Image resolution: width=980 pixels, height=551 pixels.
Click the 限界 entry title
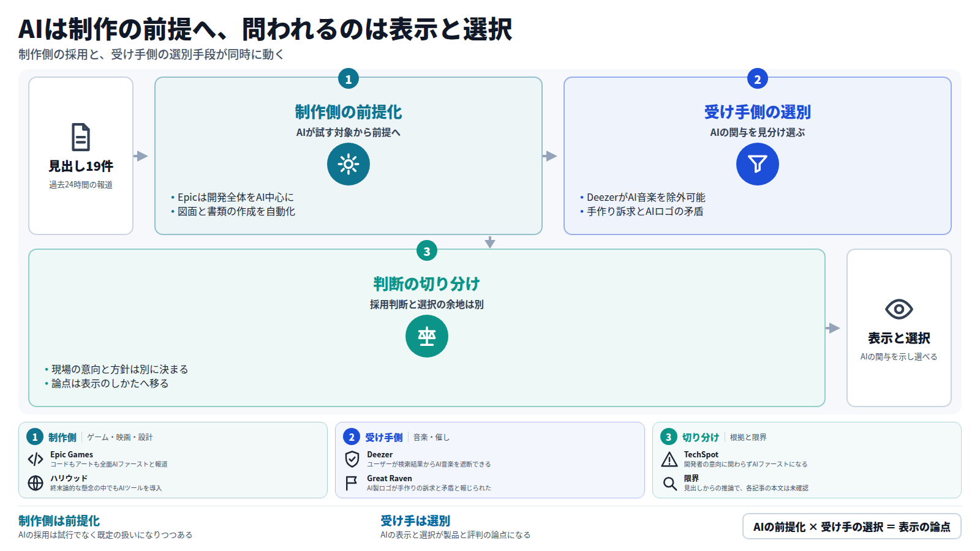tap(692, 478)
